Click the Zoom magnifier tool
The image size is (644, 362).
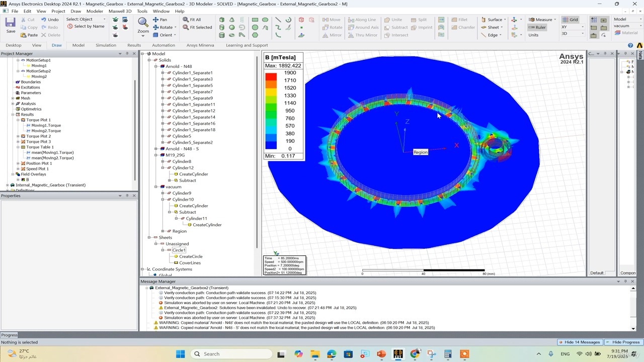tap(143, 23)
